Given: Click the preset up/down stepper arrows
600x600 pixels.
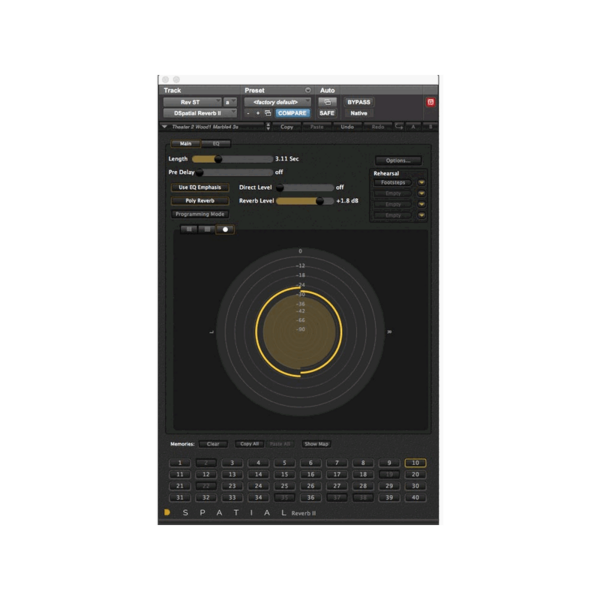Looking at the screenshot, I should [x=268, y=127].
